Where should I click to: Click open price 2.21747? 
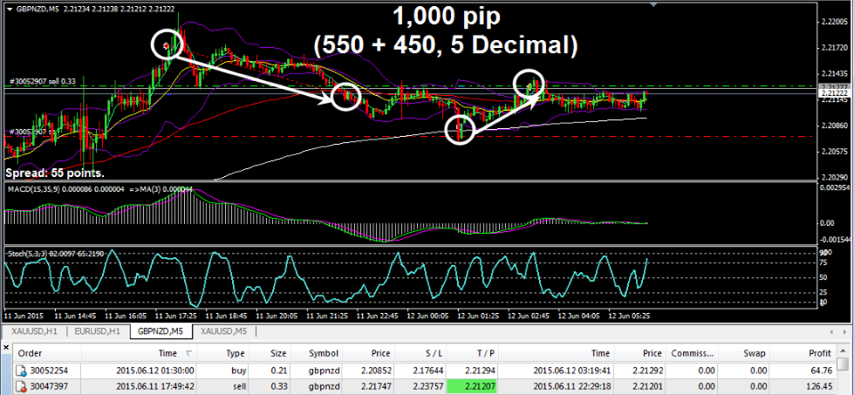[375, 387]
